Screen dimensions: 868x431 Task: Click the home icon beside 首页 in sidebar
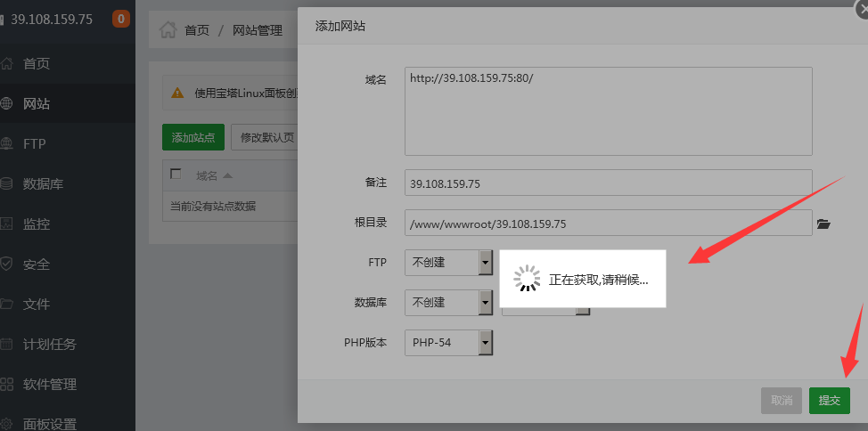[x=6, y=63]
